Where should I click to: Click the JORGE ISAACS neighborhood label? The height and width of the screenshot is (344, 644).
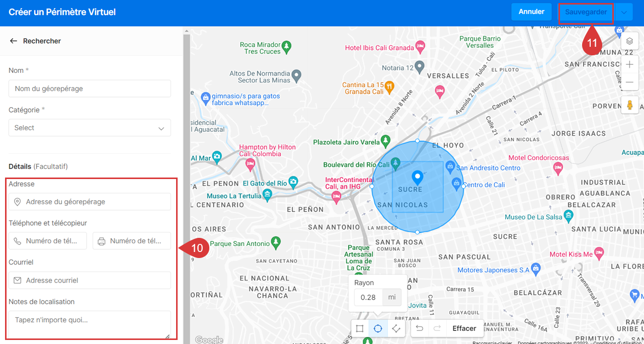579,134
